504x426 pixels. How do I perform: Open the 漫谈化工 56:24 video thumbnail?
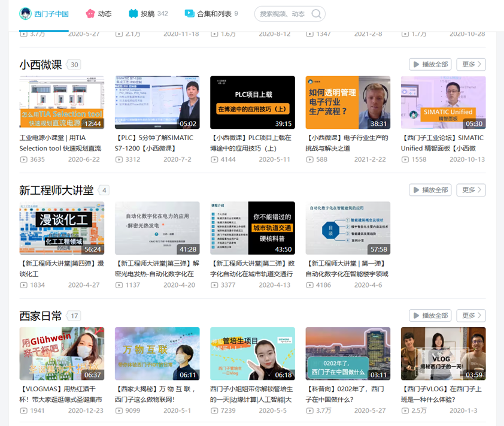click(x=62, y=228)
